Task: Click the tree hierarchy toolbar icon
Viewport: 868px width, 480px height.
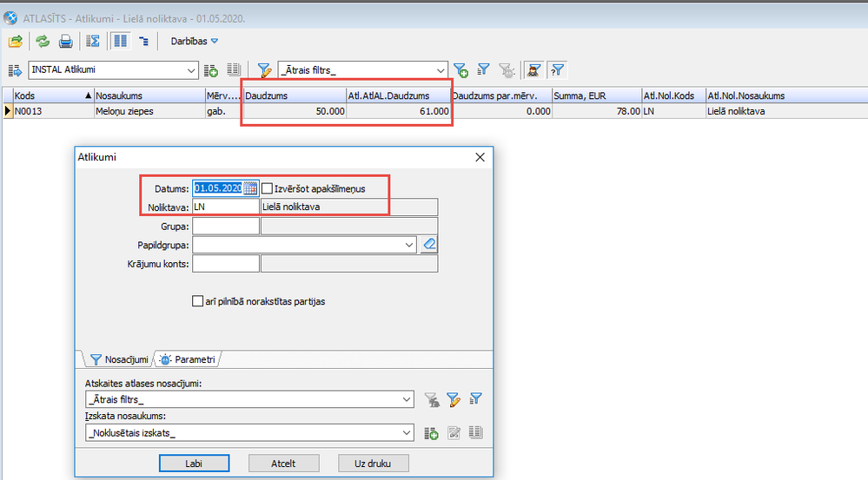Action: click(x=144, y=41)
